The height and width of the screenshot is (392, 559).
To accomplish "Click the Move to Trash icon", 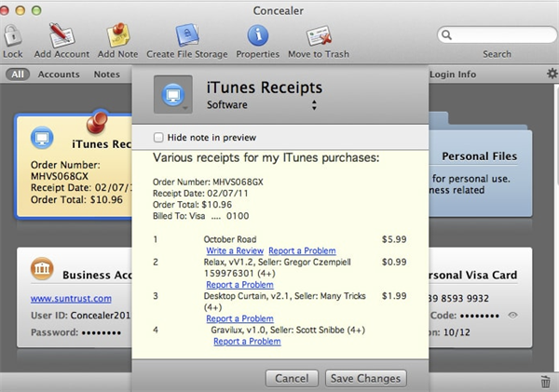I will (x=319, y=35).
